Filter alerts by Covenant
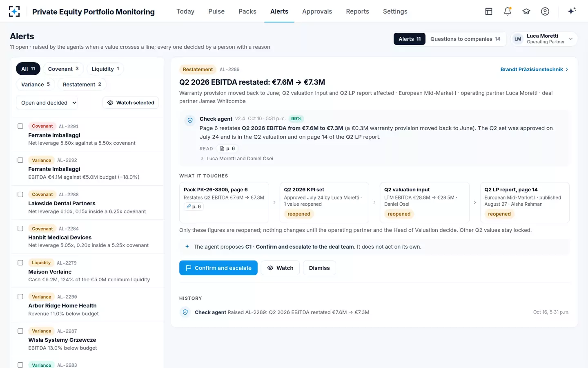 tap(63, 69)
